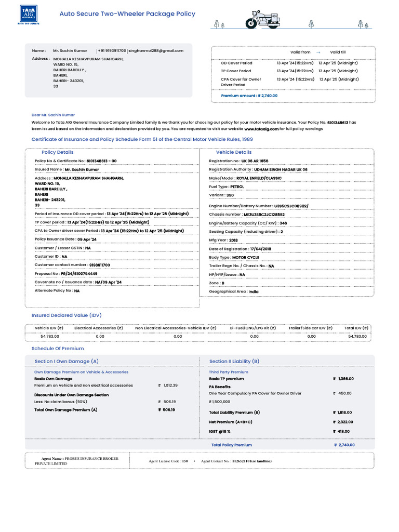Click the 'Schedule Of Premium' heading
The image size is (399, 532).
tap(58, 349)
